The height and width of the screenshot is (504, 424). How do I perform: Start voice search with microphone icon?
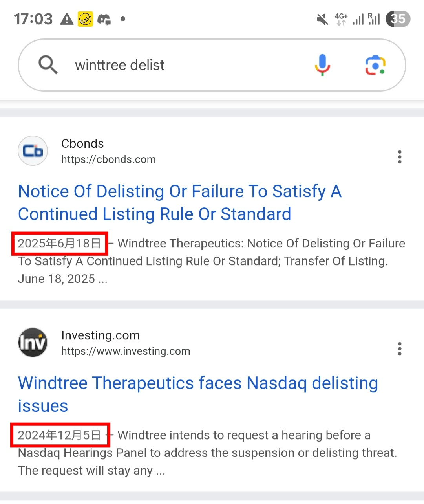[322, 65]
